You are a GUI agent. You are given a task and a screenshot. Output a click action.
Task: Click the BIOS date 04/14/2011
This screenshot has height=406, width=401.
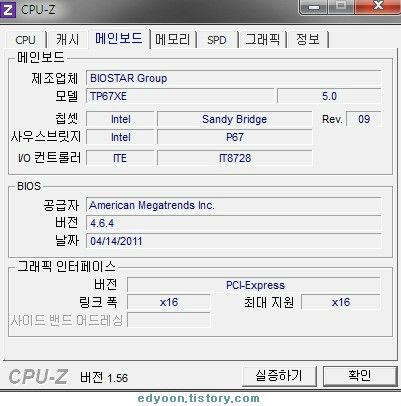233,241
